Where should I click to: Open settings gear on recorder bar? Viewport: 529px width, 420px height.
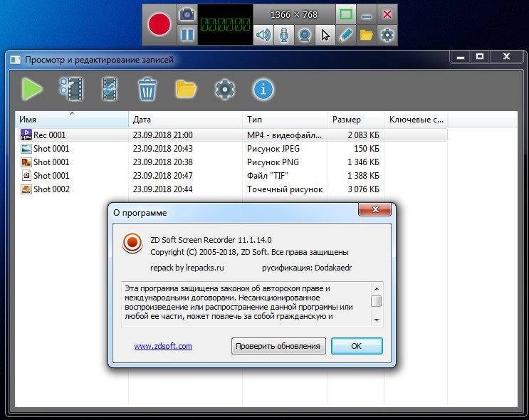pyautogui.click(x=387, y=35)
